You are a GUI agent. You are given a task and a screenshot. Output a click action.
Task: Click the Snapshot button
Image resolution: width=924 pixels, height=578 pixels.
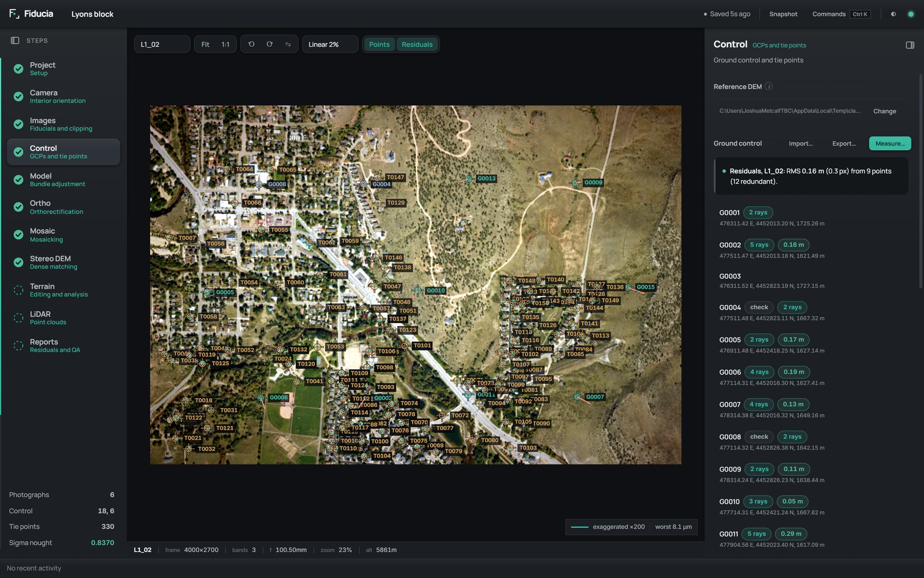783,14
